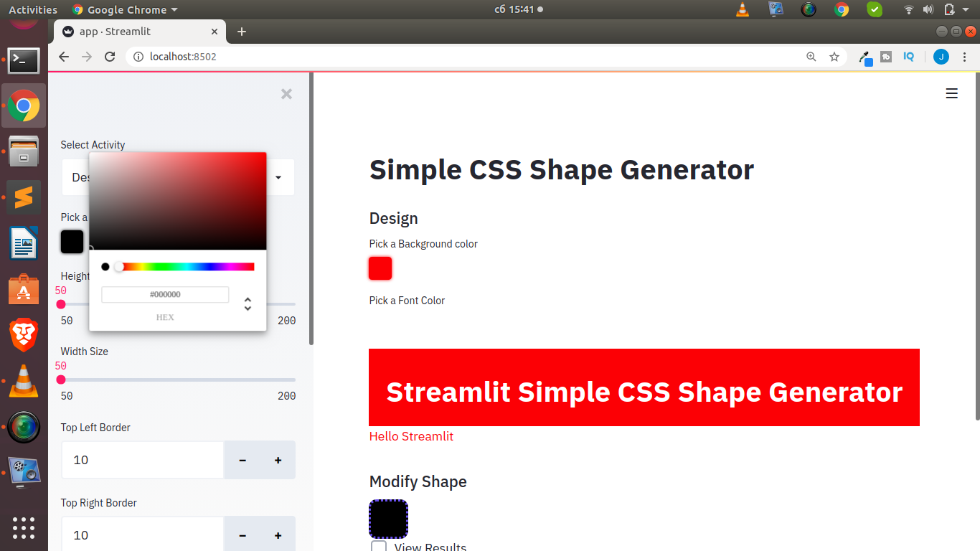Click the red Background color swatch

380,268
